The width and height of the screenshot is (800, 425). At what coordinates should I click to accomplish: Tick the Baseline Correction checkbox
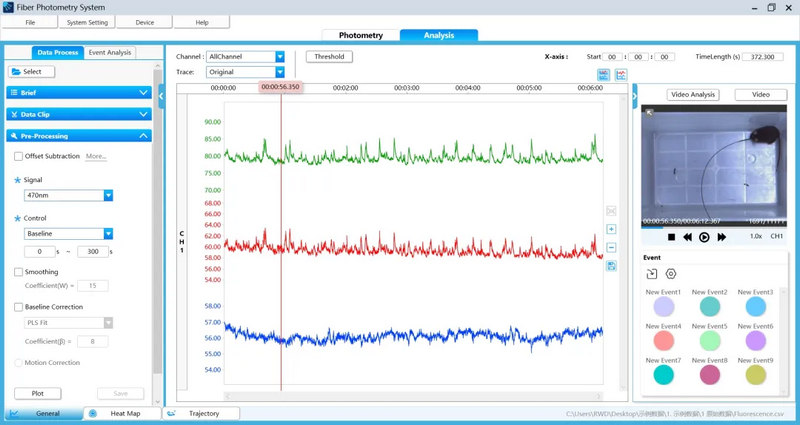coord(18,307)
